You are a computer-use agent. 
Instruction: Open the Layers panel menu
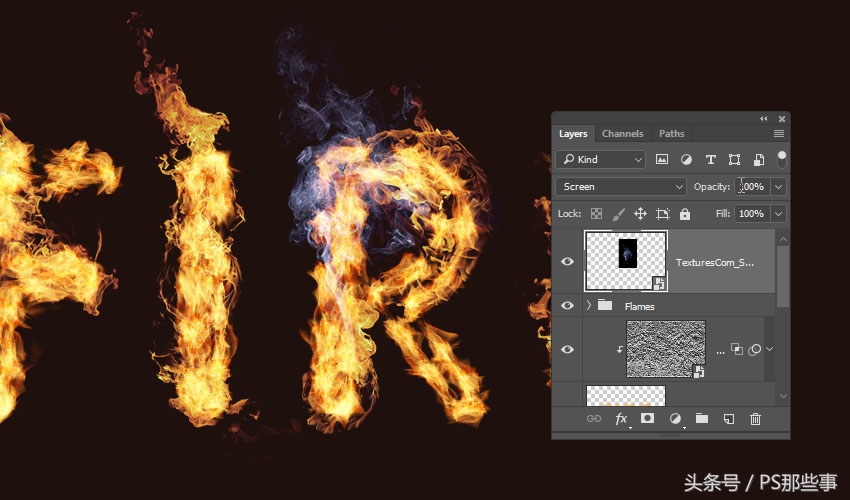coord(779,133)
